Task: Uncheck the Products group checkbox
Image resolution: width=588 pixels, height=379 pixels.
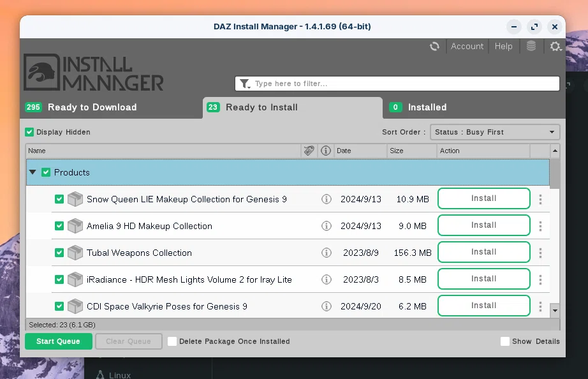Action: (46, 172)
